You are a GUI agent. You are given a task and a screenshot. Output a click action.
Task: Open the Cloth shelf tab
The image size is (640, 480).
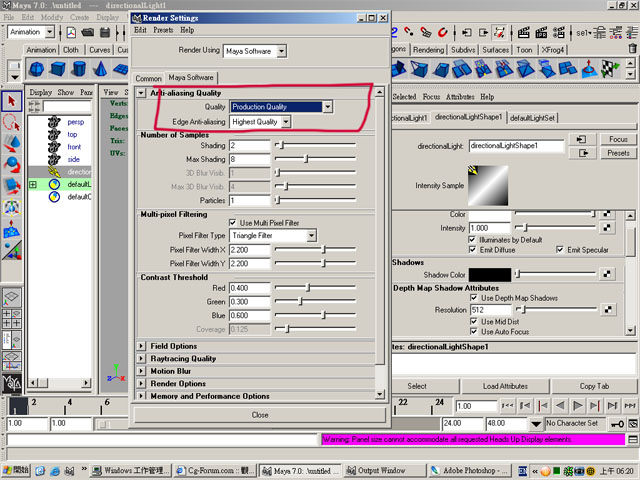coord(71,50)
